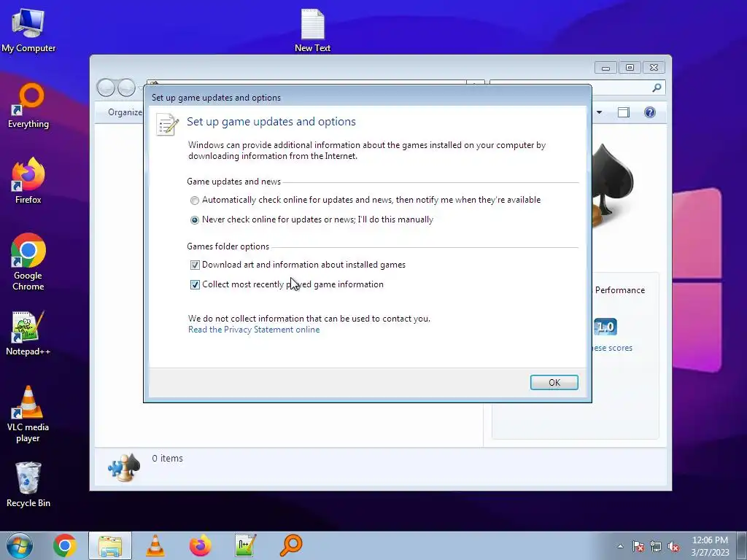This screenshot has height=560, width=747.
Task: Launch Notepad++ from the taskbar
Action: pyautogui.click(x=246, y=545)
